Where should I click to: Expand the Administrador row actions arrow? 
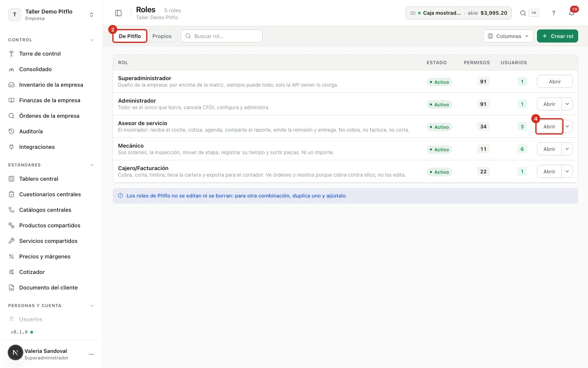pyautogui.click(x=567, y=104)
